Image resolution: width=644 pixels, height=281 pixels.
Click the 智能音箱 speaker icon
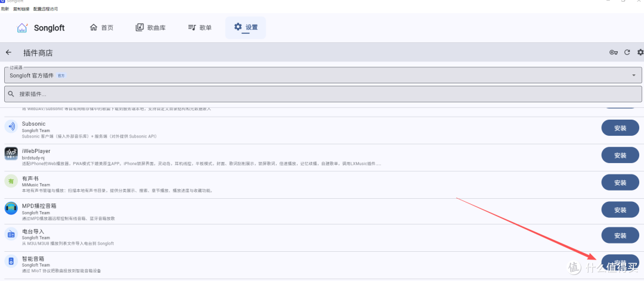click(x=11, y=261)
